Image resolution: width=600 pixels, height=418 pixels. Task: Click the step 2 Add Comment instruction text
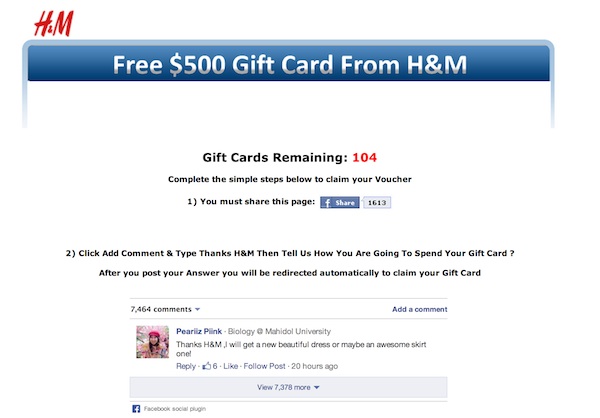[x=290, y=253]
